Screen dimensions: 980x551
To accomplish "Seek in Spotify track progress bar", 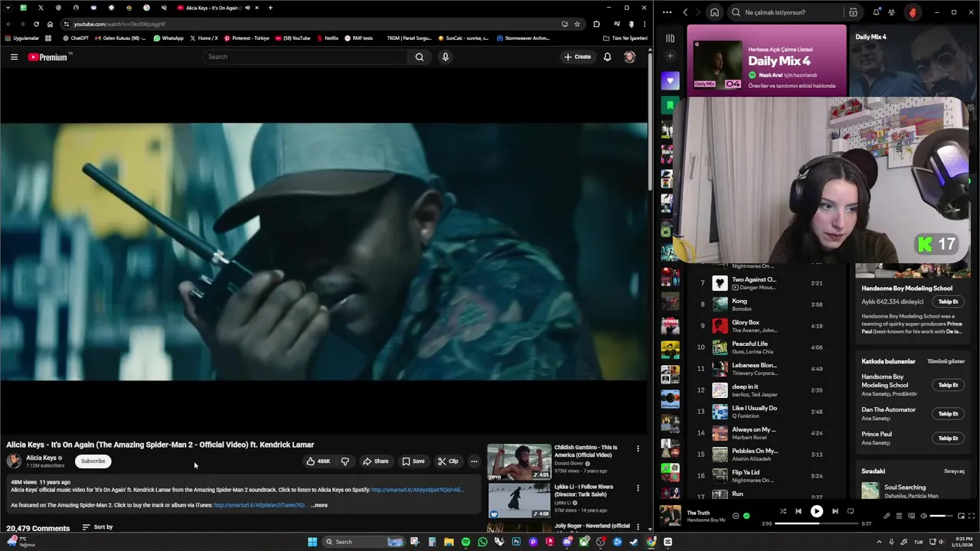I will (816, 523).
